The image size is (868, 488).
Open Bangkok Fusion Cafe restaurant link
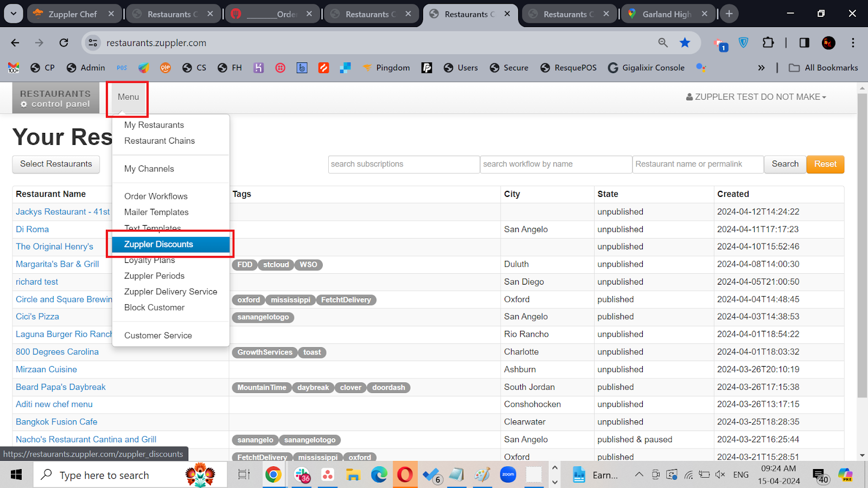pyautogui.click(x=56, y=422)
